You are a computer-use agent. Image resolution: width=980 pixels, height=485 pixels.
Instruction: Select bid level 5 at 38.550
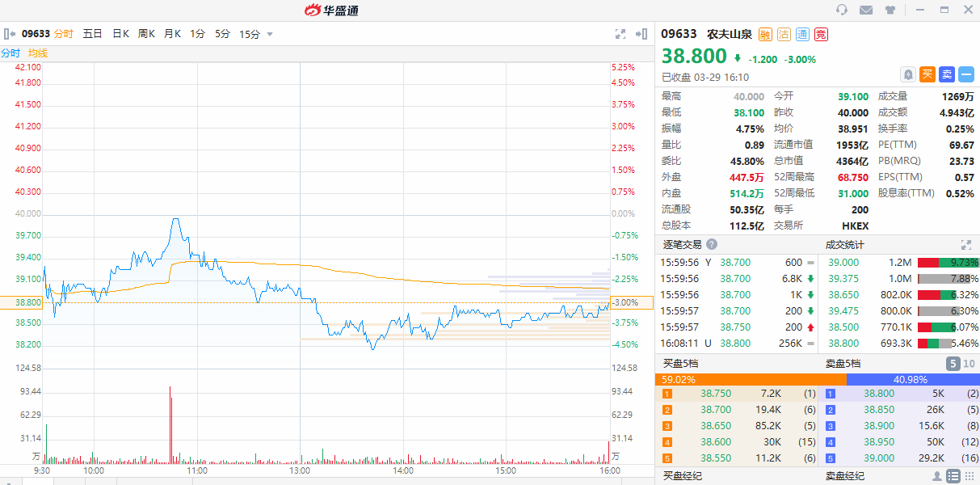pos(737,458)
